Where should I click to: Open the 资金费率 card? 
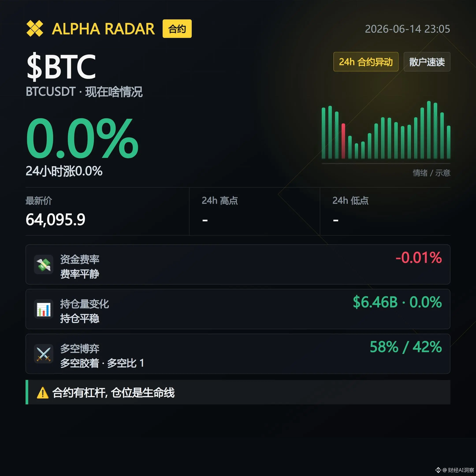(238, 264)
